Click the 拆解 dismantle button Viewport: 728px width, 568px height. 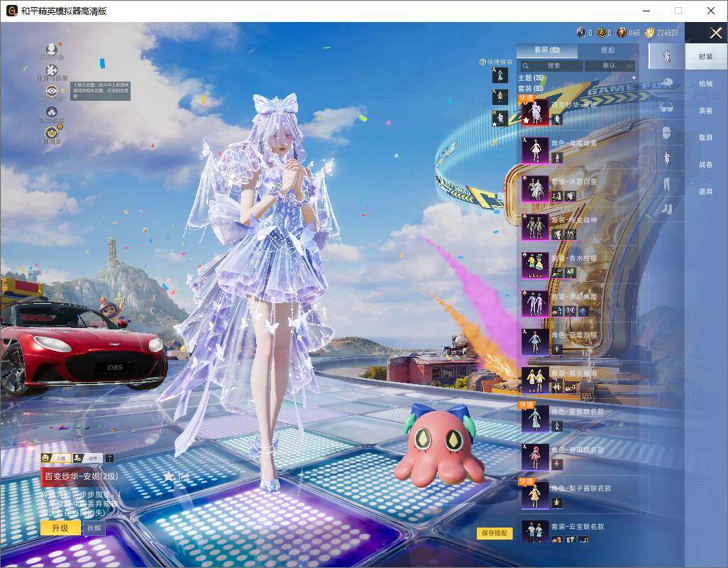tap(94, 528)
